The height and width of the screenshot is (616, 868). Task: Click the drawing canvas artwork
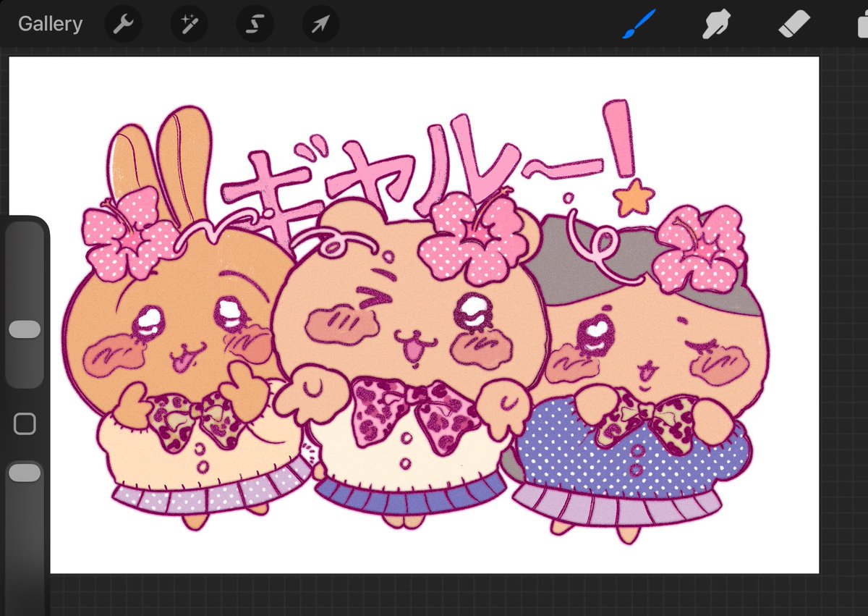point(414,315)
